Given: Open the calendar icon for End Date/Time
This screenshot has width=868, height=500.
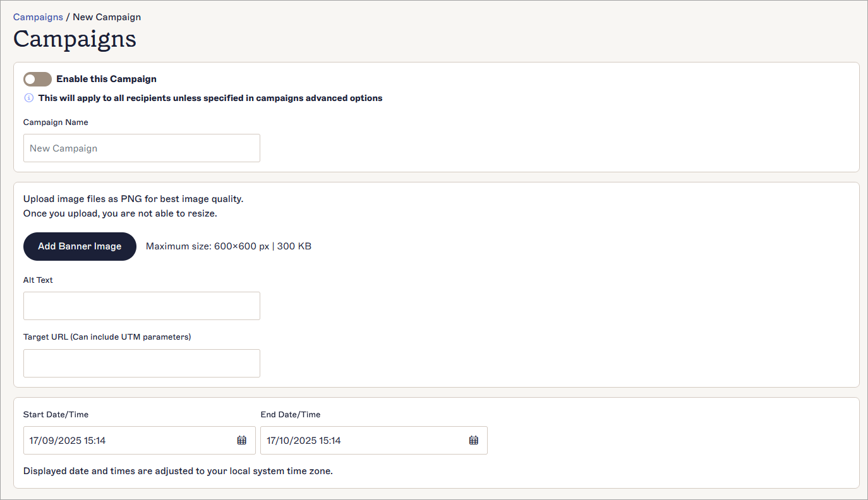Looking at the screenshot, I should (474, 439).
